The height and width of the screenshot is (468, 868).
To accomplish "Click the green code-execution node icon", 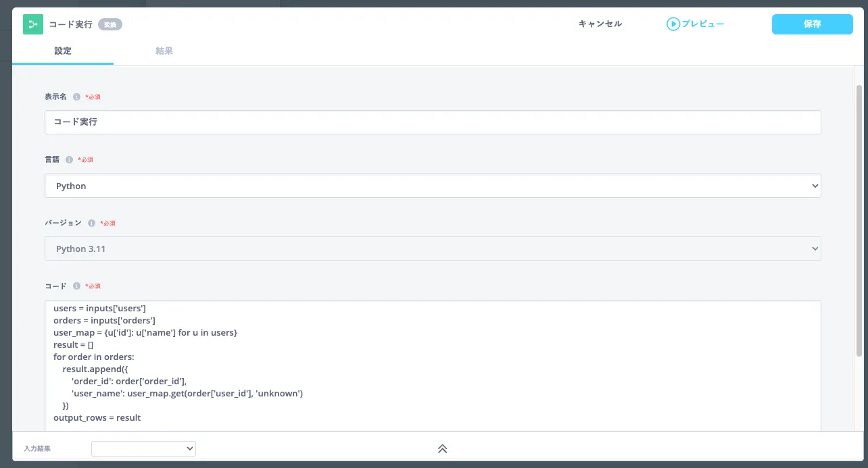I will [32, 24].
